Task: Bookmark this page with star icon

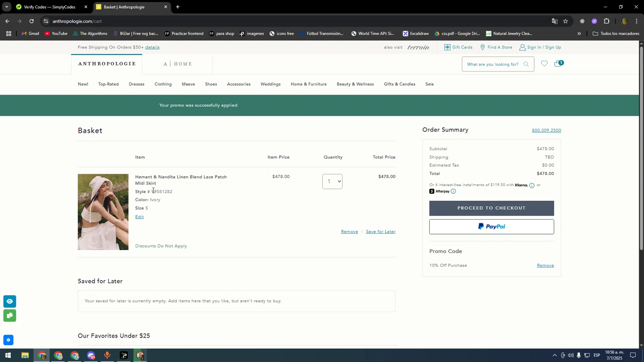Action: [565, 21]
